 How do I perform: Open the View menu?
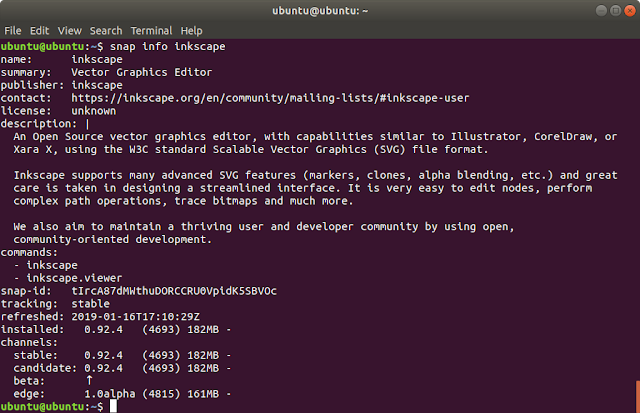point(69,31)
